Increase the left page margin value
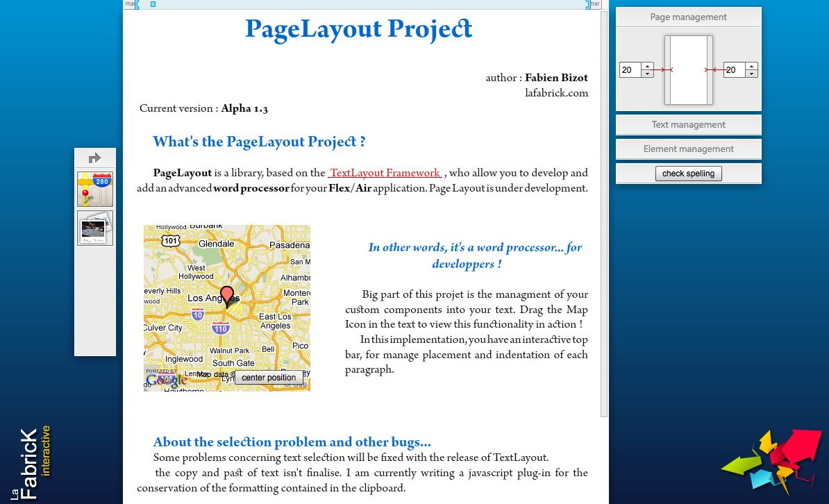Viewport: 829px width, 504px height. click(648, 67)
